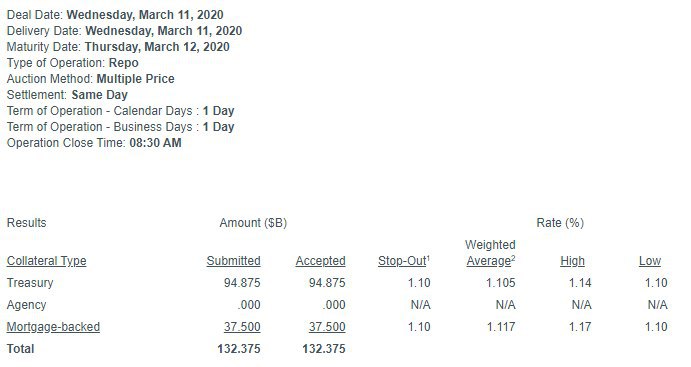The width and height of the screenshot is (691, 367).
Task: Open the Stop-Out footnote header link
Action: (x=404, y=261)
